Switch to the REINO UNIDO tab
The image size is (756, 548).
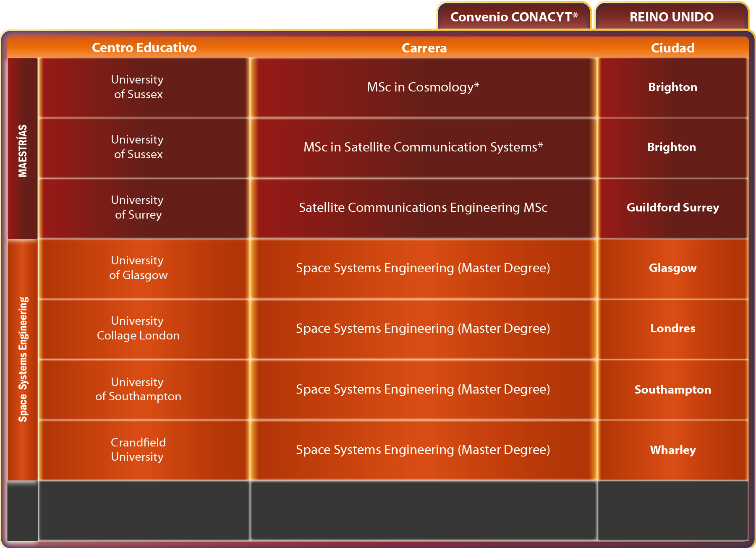672,17
